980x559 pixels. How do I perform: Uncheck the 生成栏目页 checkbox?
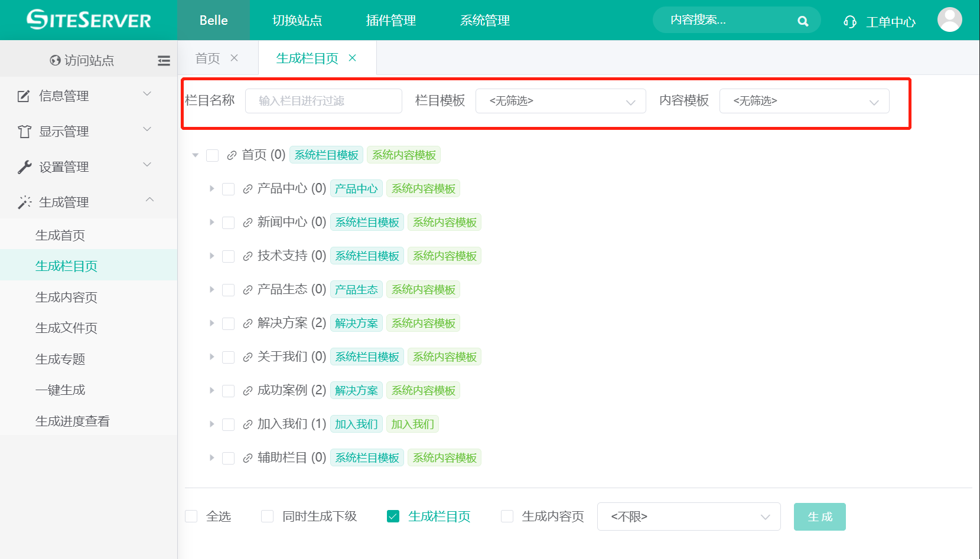(x=393, y=516)
